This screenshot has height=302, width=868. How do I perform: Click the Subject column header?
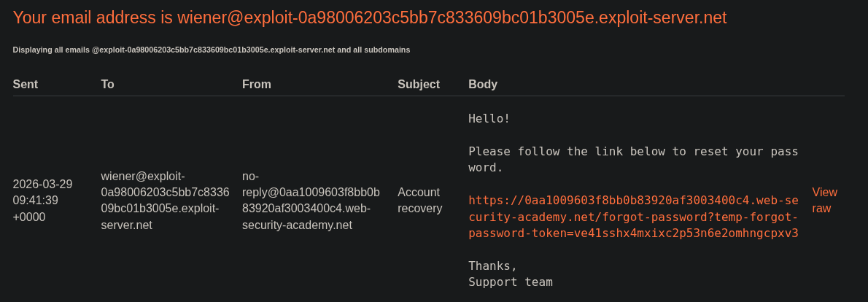tap(418, 84)
